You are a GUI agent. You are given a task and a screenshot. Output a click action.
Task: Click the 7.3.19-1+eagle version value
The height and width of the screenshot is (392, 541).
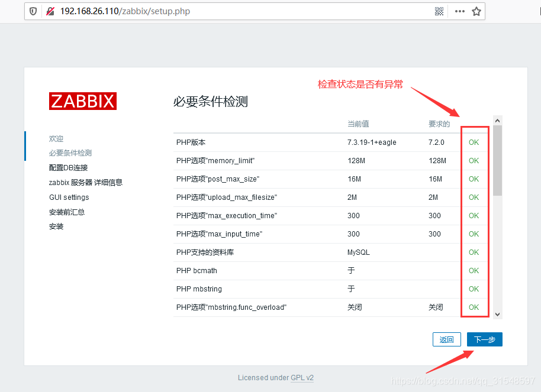(x=372, y=142)
